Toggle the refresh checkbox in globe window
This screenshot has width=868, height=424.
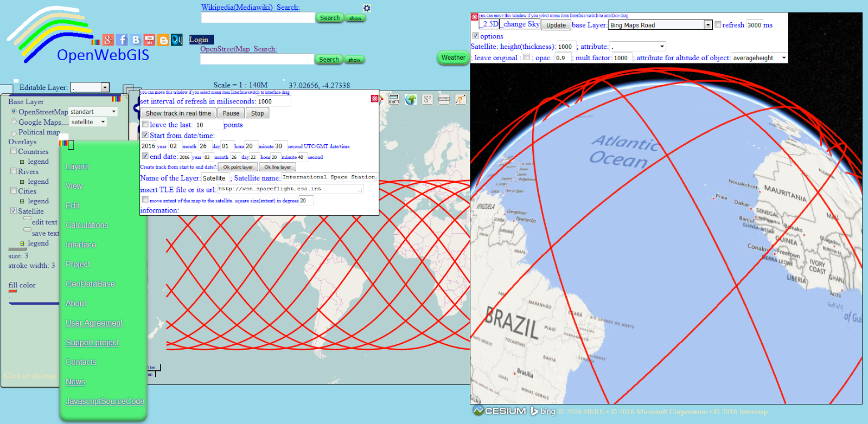tap(718, 24)
